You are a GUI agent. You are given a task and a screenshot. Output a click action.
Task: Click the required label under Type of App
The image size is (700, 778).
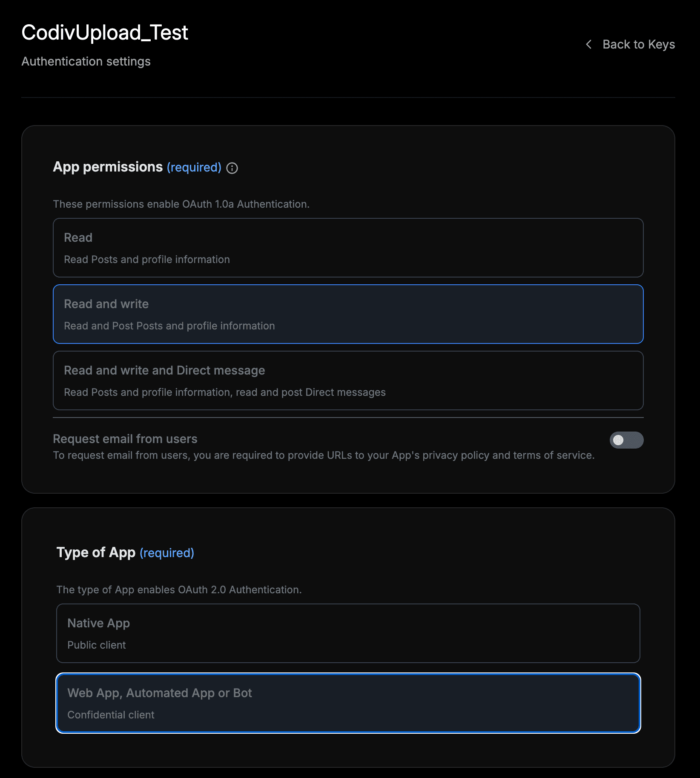167,552
